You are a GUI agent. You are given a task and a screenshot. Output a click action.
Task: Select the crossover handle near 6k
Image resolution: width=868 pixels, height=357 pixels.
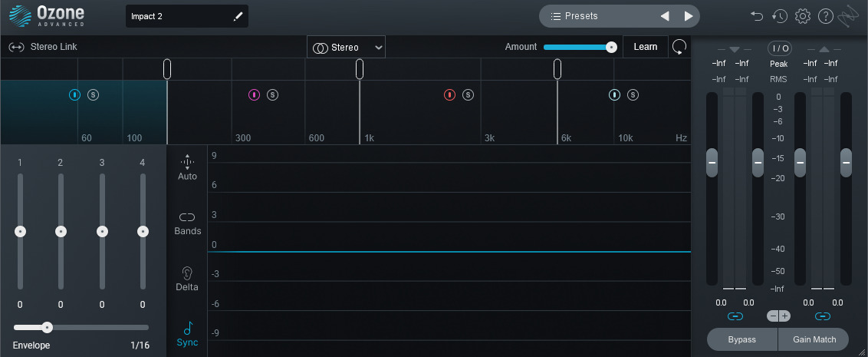click(557, 69)
